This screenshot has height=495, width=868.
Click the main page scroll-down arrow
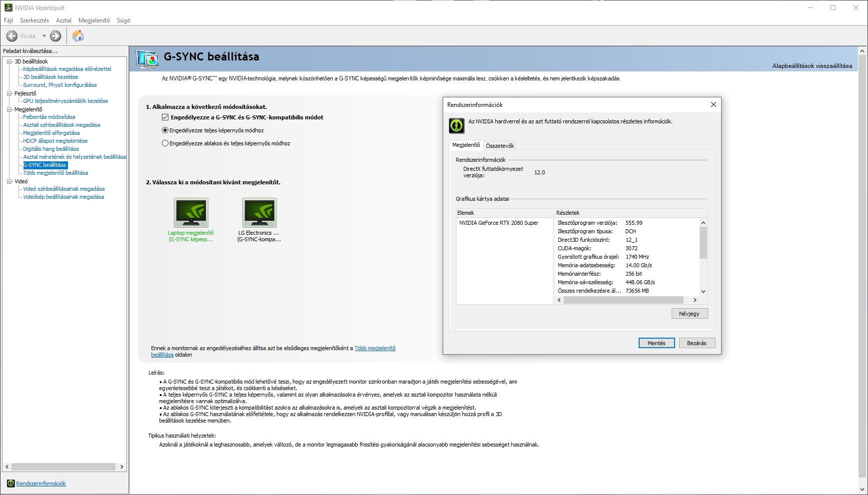coord(863,490)
